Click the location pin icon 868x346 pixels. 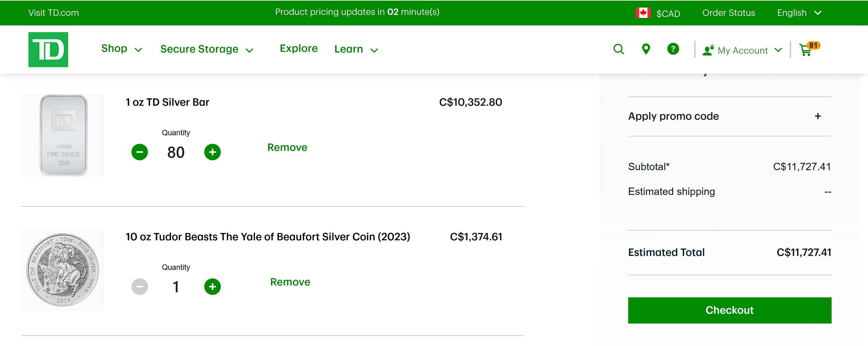click(646, 49)
